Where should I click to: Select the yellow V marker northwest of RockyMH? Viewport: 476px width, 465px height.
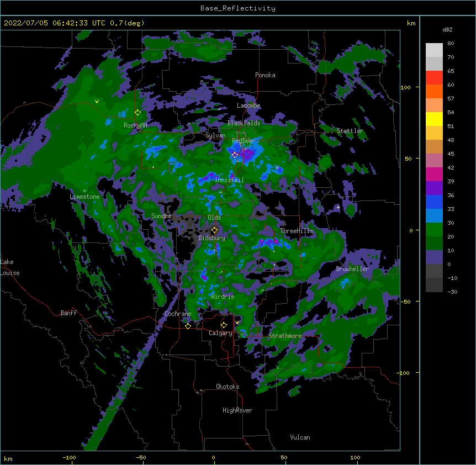click(97, 102)
